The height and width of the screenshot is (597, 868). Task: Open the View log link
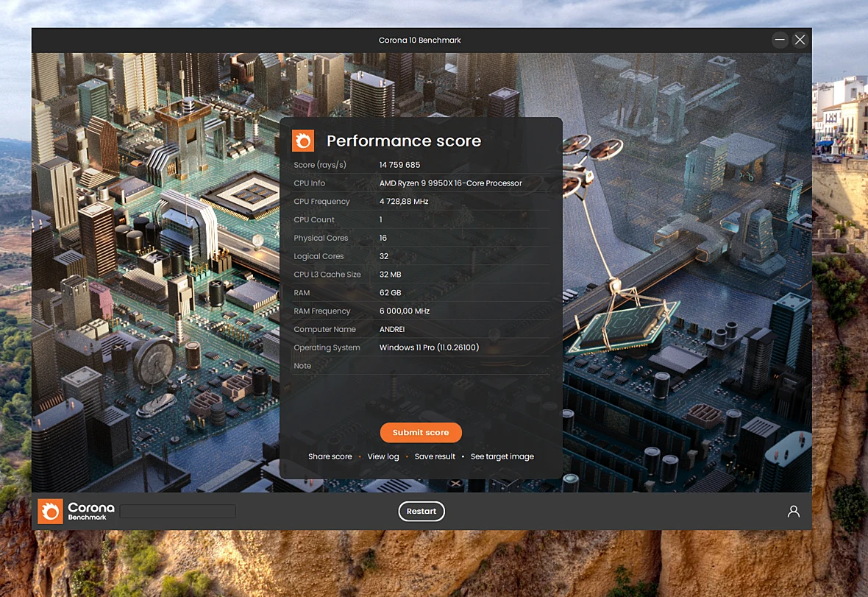[x=383, y=456]
